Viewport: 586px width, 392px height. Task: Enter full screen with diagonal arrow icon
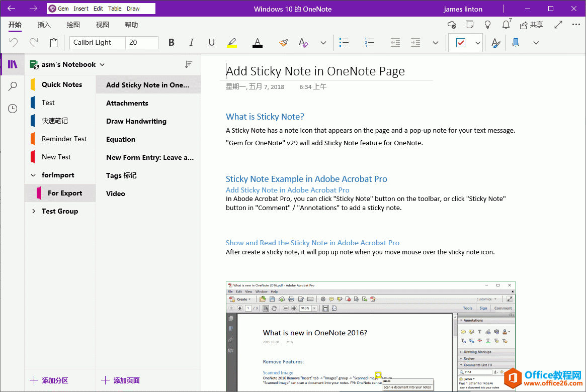558,24
